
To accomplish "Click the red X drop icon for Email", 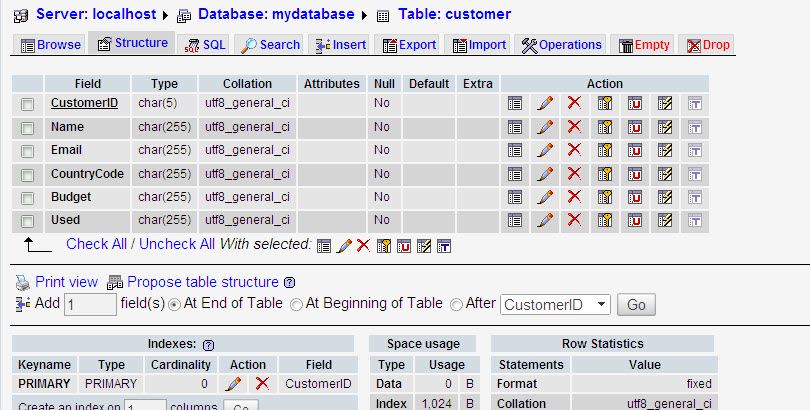I will pos(574,150).
